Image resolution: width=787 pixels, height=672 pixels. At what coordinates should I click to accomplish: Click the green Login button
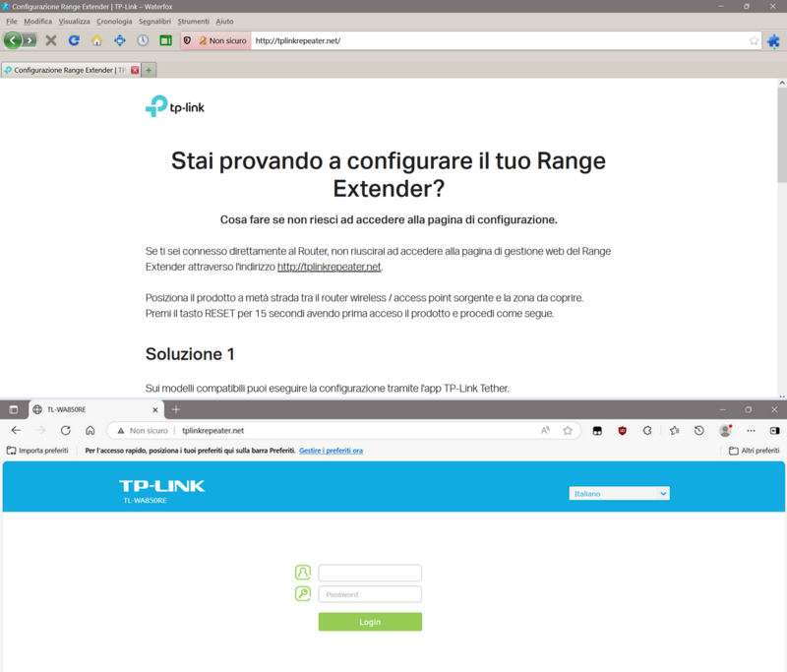(370, 622)
